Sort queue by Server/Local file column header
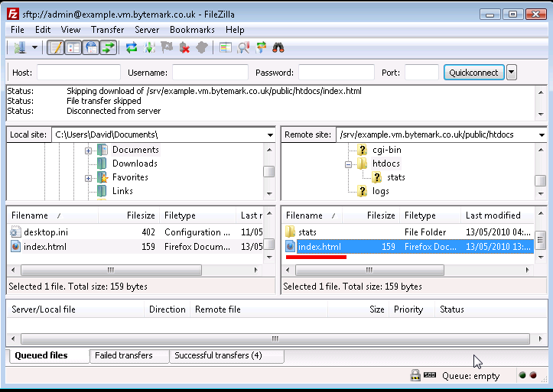 tap(75, 309)
